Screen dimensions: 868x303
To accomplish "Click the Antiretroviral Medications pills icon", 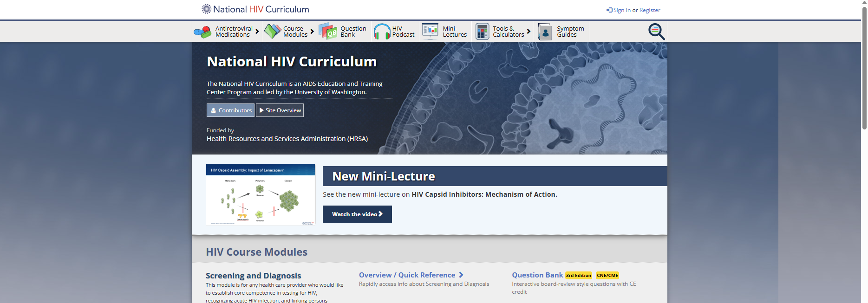I will coord(202,32).
